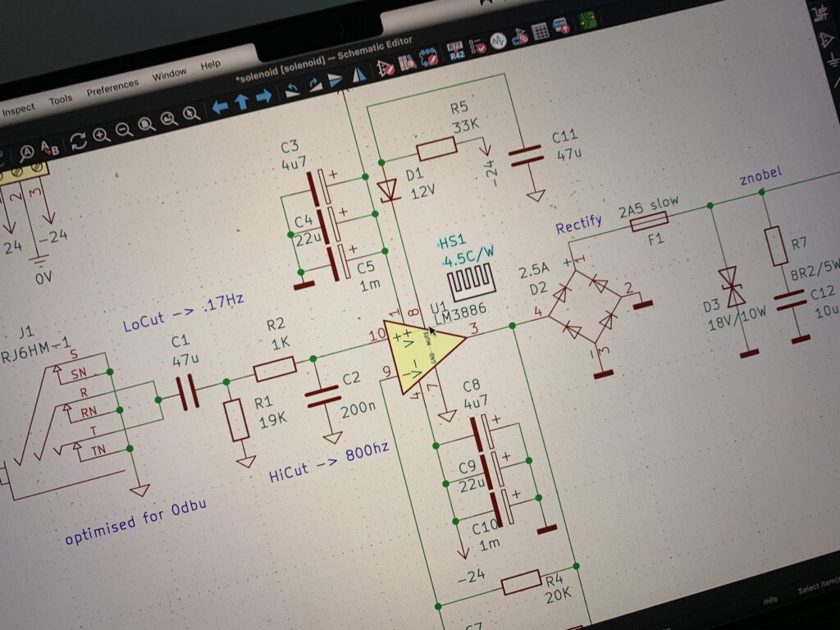Click the Refresh view icon
Image resolution: width=840 pixels, height=630 pixels.
pos(78,141)
